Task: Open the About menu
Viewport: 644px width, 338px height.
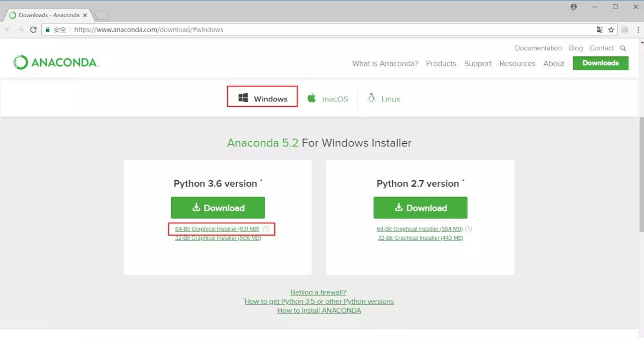Action: 554,63
